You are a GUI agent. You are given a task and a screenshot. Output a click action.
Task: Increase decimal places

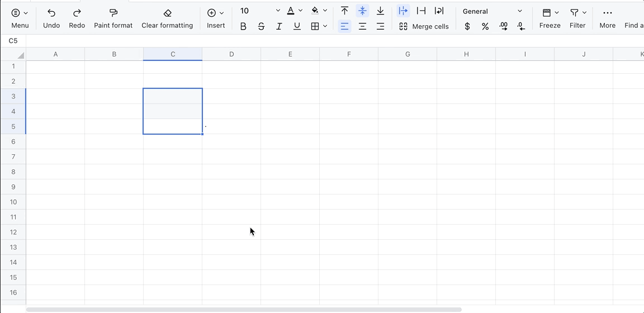(503, 26)
